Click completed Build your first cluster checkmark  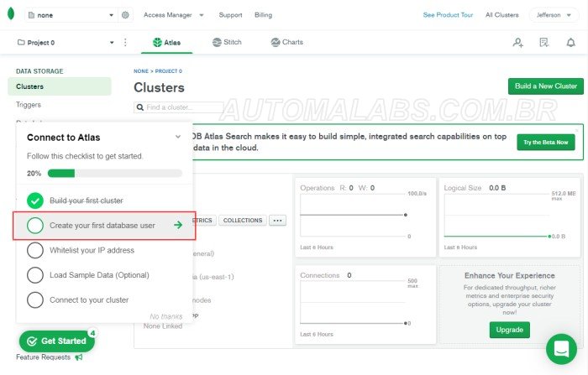(35, 201)
